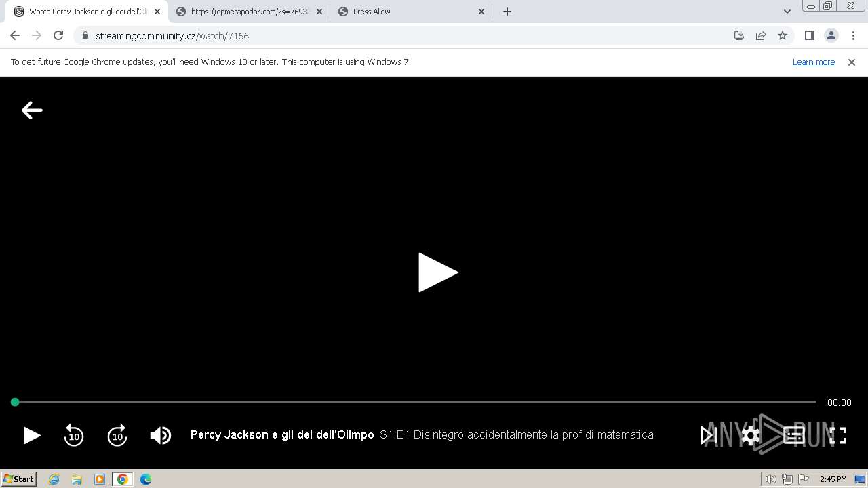
Task: Seek to the middle of the progress bar
Action: coord(415,402)
